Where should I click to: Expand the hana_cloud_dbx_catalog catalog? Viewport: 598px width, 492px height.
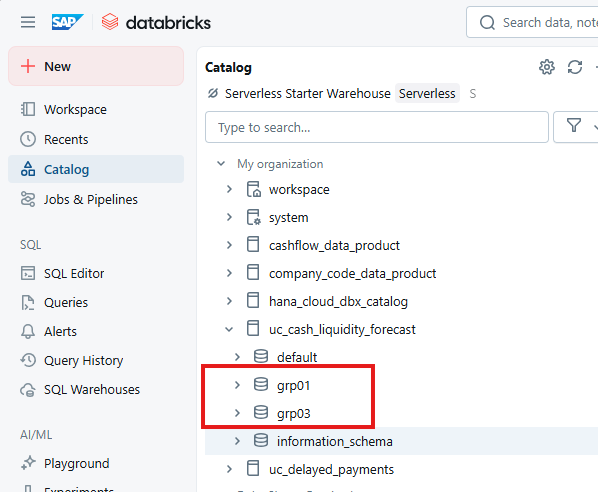click(229, 301)
